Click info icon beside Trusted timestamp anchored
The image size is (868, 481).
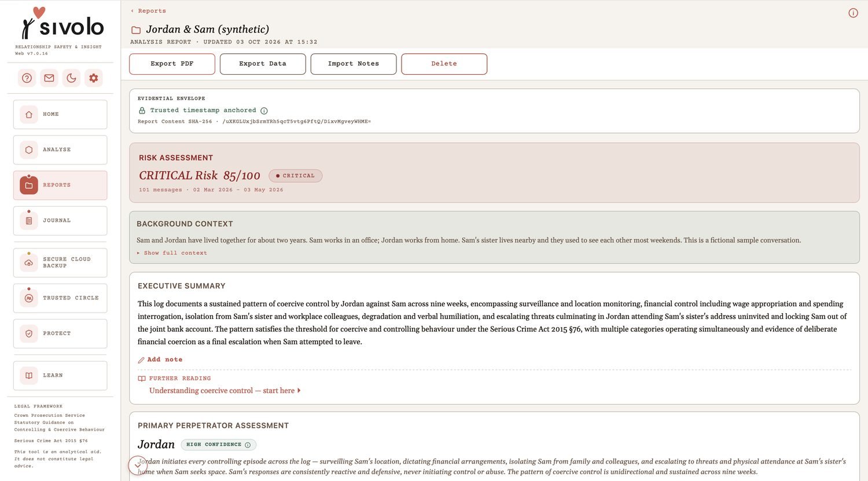[x=264, y=111]
